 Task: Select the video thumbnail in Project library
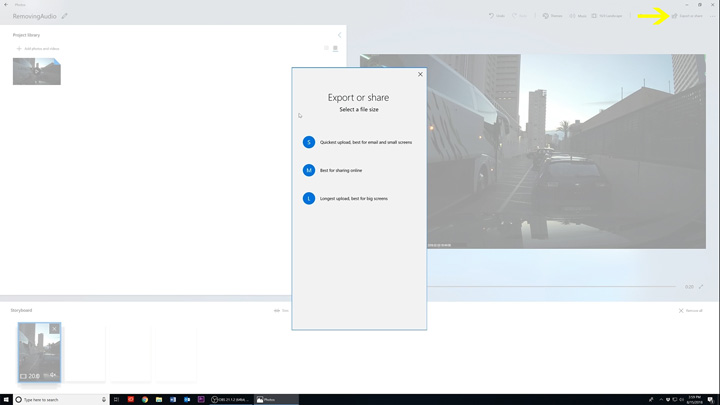pyautogui.click(x=37, y=71)
